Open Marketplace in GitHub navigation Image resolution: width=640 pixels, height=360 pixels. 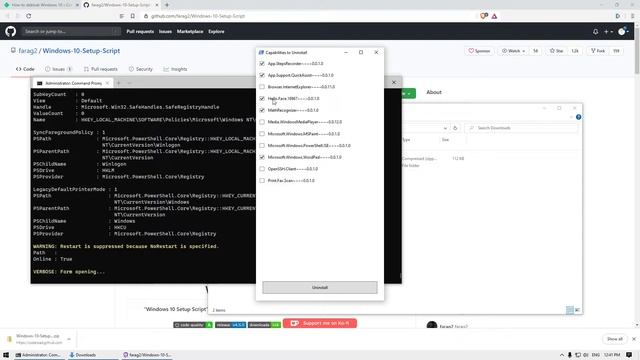(190, 31)
